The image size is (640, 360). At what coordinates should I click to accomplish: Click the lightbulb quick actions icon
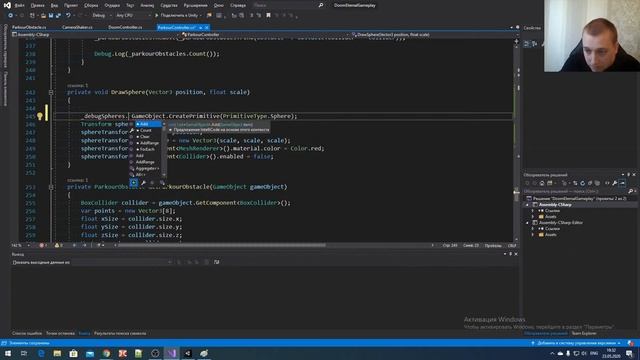point(40,116)
